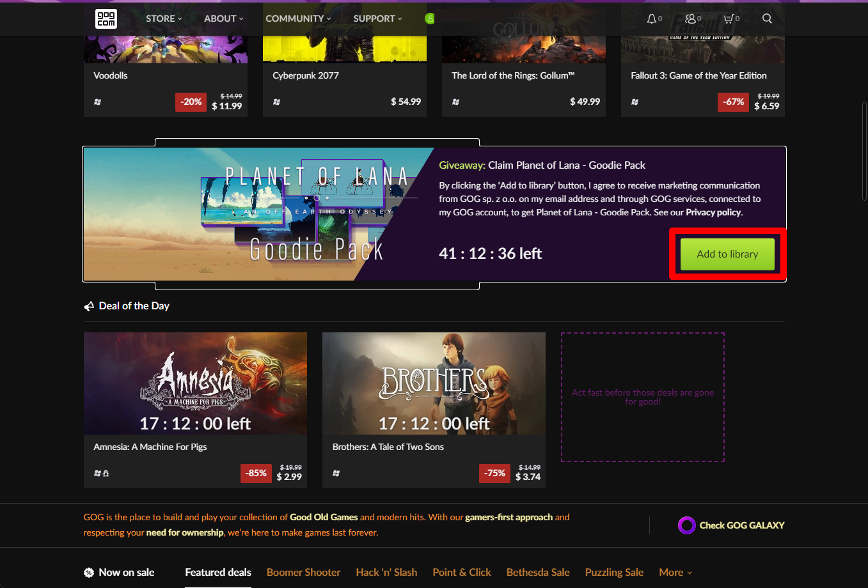Click Windows icon on Cyberpunk 2077 card
Viewport: 868px width, 588px height.
[276, 102]
